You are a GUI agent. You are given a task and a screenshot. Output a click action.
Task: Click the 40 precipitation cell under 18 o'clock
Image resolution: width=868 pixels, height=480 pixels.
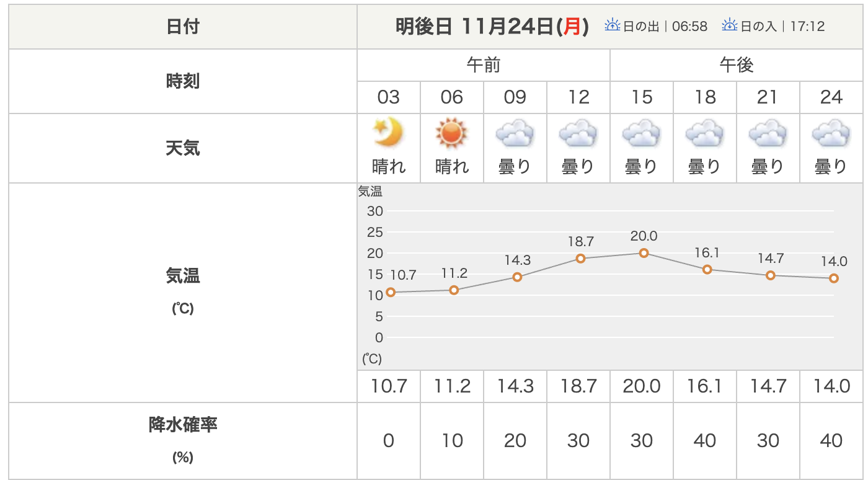coord(705,441)
